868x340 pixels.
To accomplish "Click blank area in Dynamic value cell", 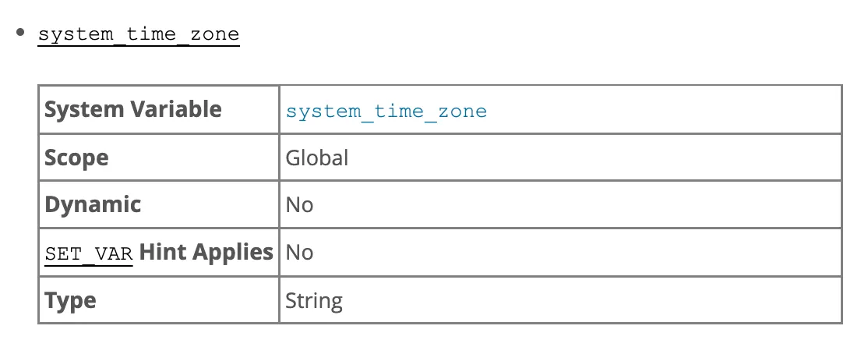I will (x=576, y=205).
